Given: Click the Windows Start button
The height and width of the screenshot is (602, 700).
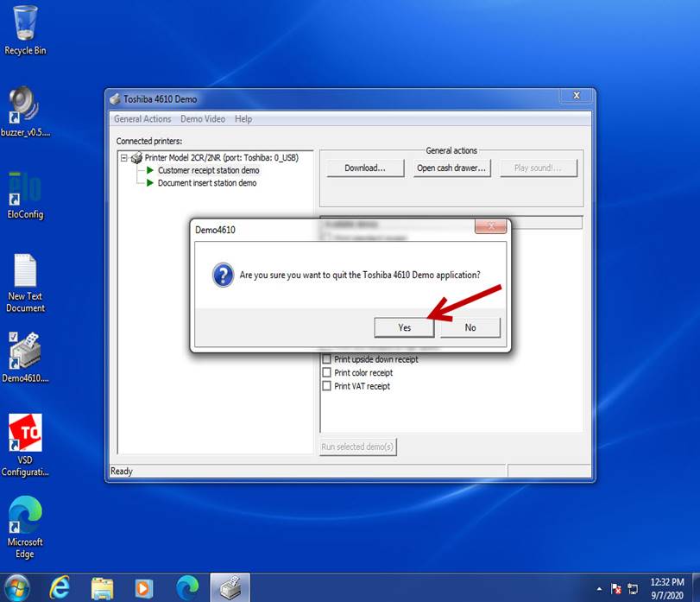Looking at the screenshot, I should click(16, 587).
